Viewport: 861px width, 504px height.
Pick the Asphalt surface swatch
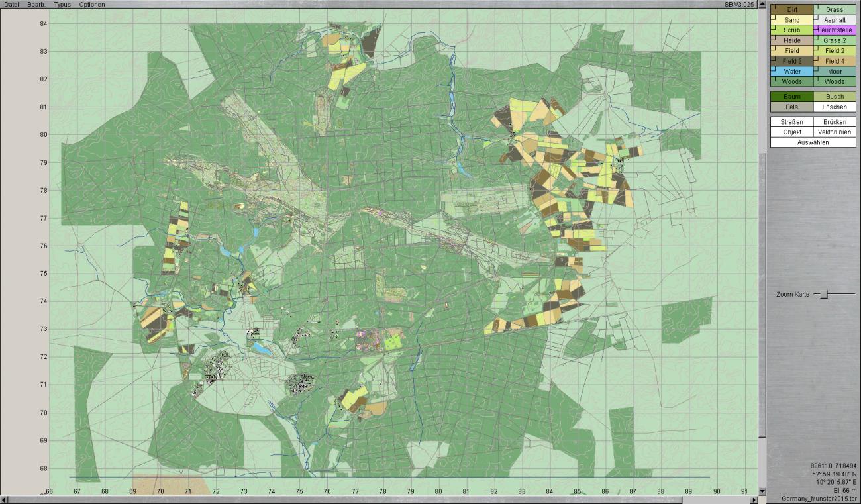click(835, 20)
